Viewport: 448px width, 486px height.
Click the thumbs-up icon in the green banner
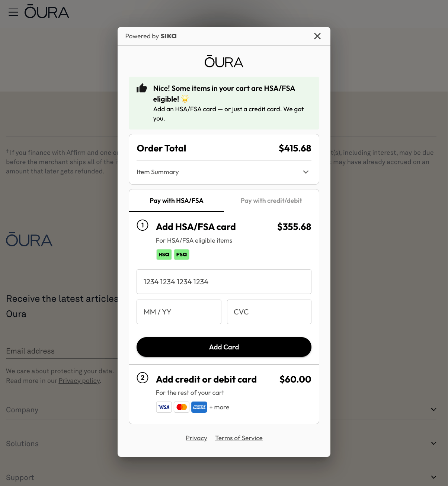click(x=142, y=88)
